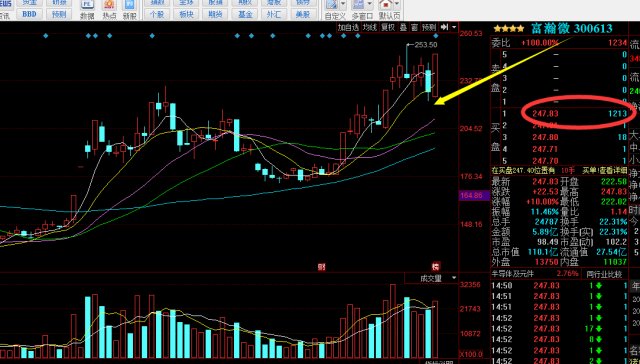Click the jump-to-end arrow icon on chart toolbar

coord(444,27)
